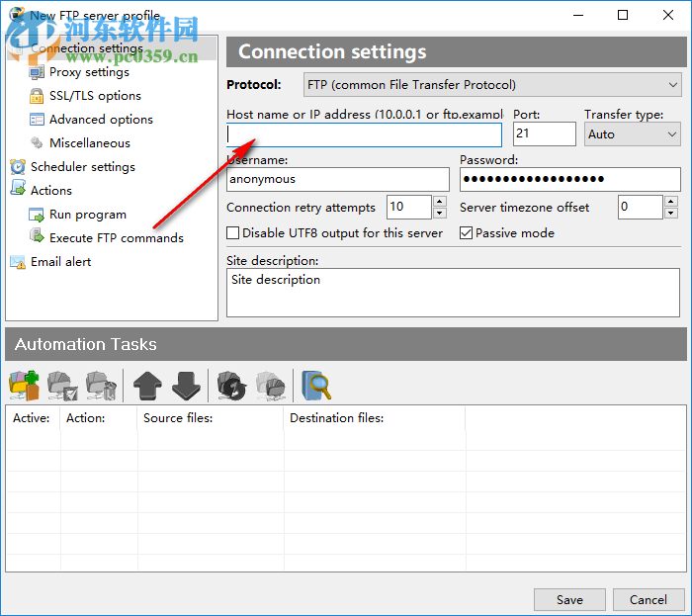Click the Destination files: column header
The image size is (692, 616).
tap(375, 418)
